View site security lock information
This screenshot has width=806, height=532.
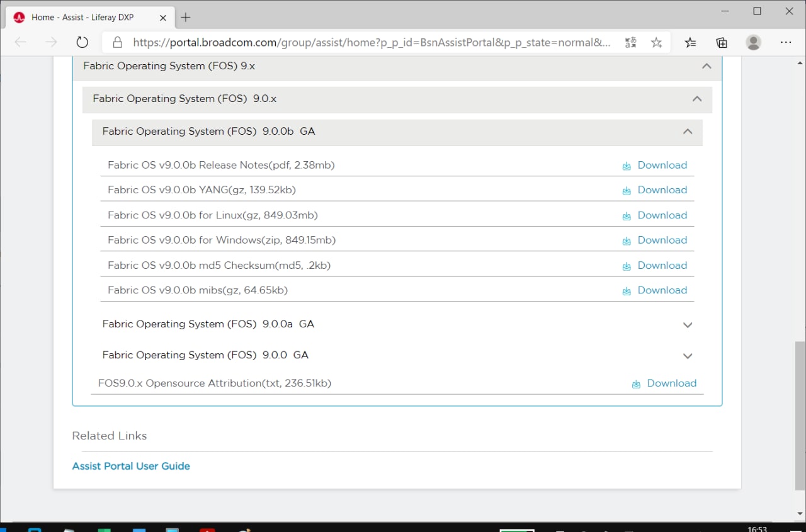pyautogui.click(x=116, y=42)
